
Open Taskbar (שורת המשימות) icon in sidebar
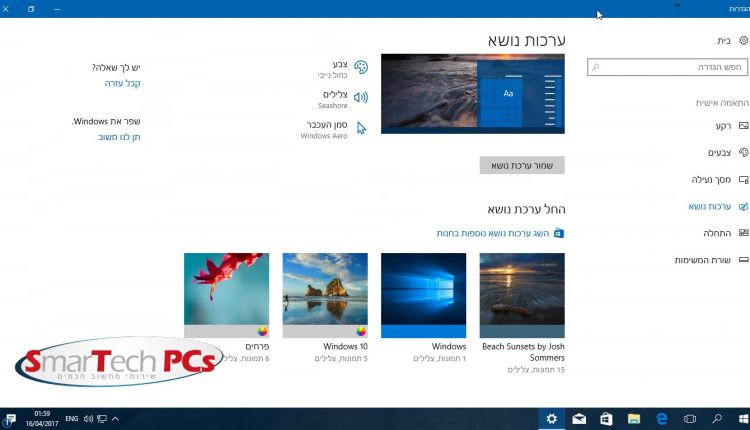click(743, 260)
